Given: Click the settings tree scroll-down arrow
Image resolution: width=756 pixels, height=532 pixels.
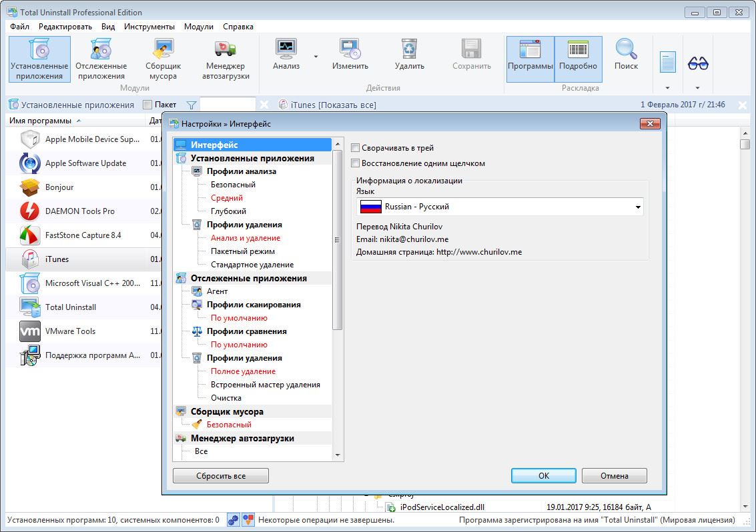Looking at the screenshot, I should 337,455.
